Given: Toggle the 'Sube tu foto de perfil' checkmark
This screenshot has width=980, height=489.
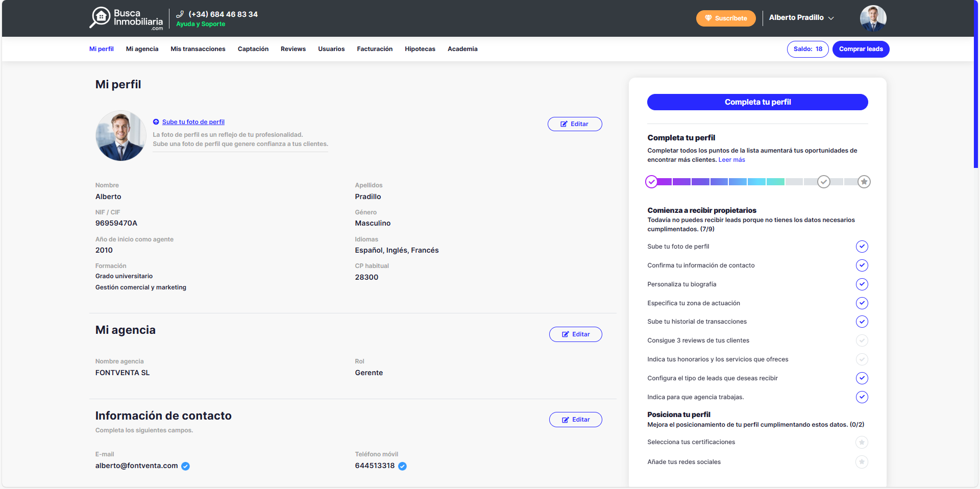Looking at the screenshot, I should pyautogui.click(x=862, y=247).
